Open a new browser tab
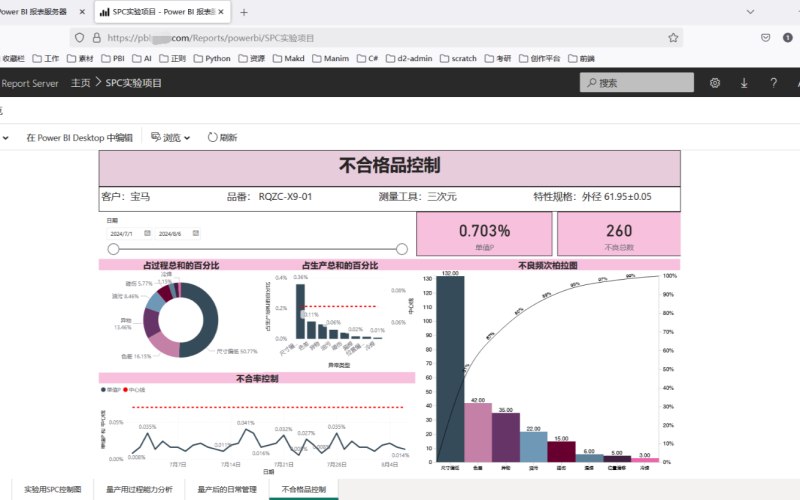 click(x=244, y=12)
